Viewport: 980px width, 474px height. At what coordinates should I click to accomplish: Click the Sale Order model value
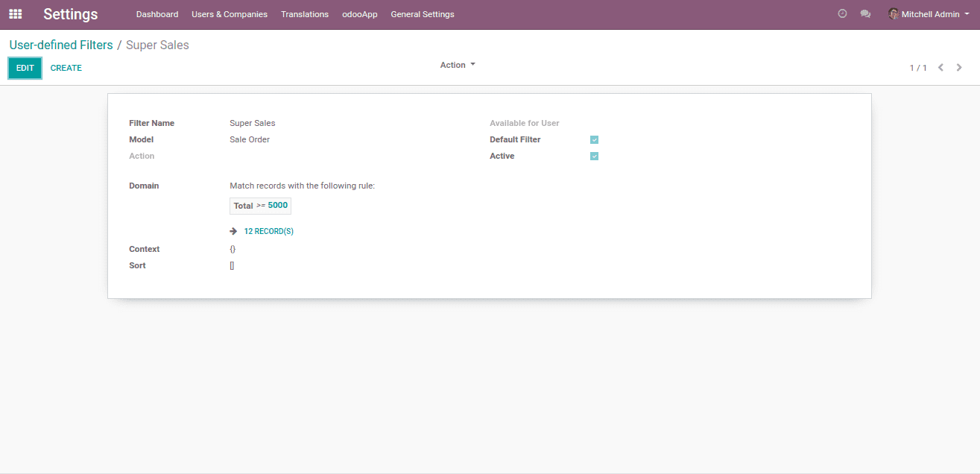tap(250, 140)
